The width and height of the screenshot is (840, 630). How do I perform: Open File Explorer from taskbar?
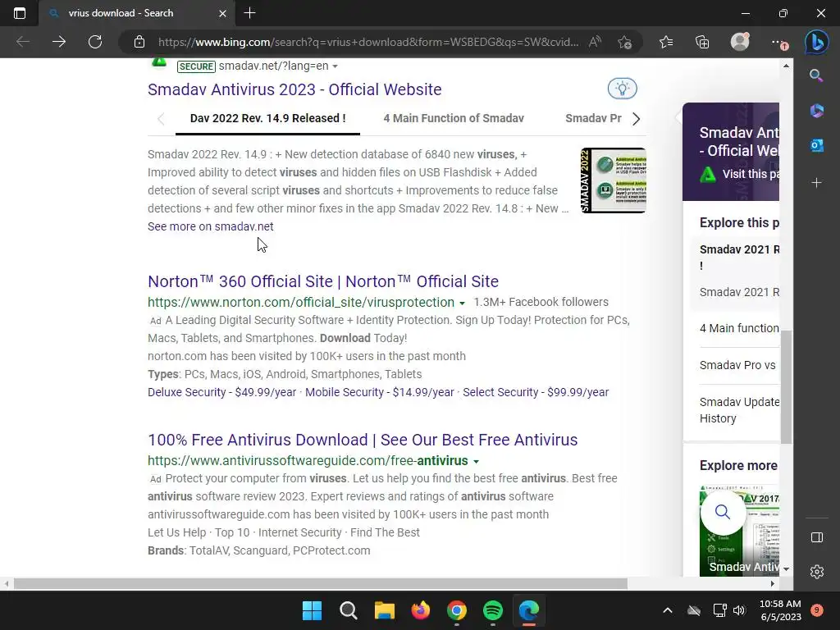(x=384, y=610)
